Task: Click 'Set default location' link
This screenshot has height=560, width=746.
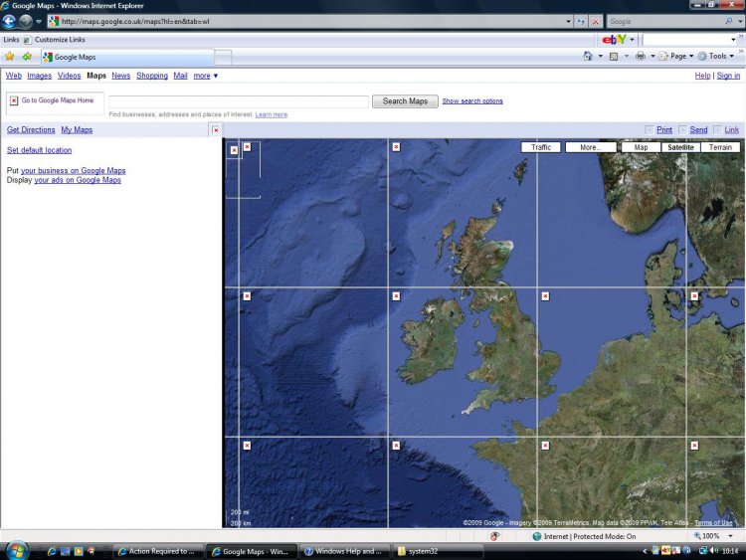Action: (39, 150)
